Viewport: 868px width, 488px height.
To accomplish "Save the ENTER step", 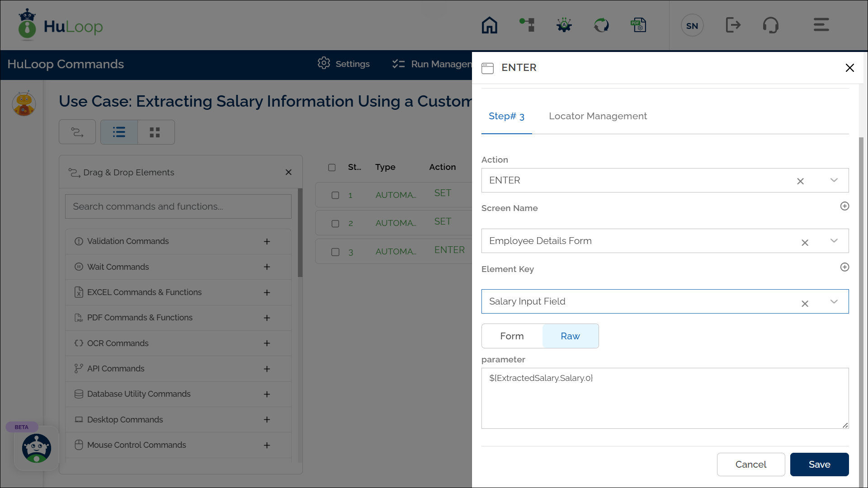I will 819,465.
